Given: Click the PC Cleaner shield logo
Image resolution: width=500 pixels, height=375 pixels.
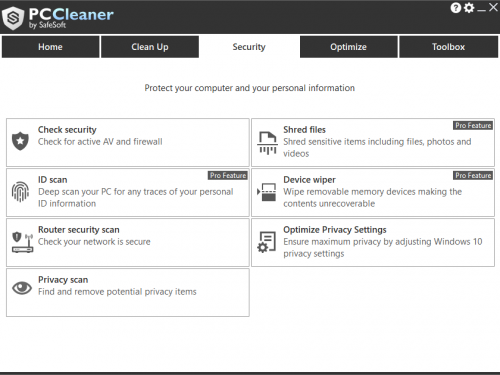Looking at the screenshot, I should tap(13, 18).
